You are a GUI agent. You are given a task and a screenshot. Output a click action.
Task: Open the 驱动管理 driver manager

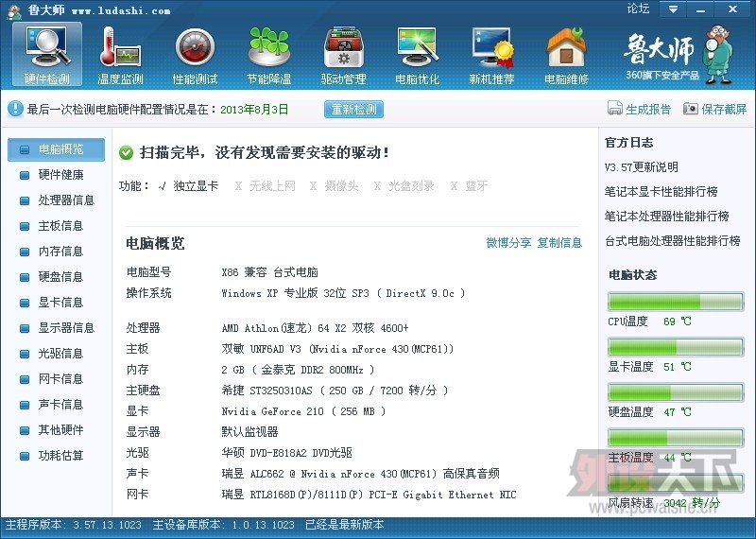(x=343, y=54)
